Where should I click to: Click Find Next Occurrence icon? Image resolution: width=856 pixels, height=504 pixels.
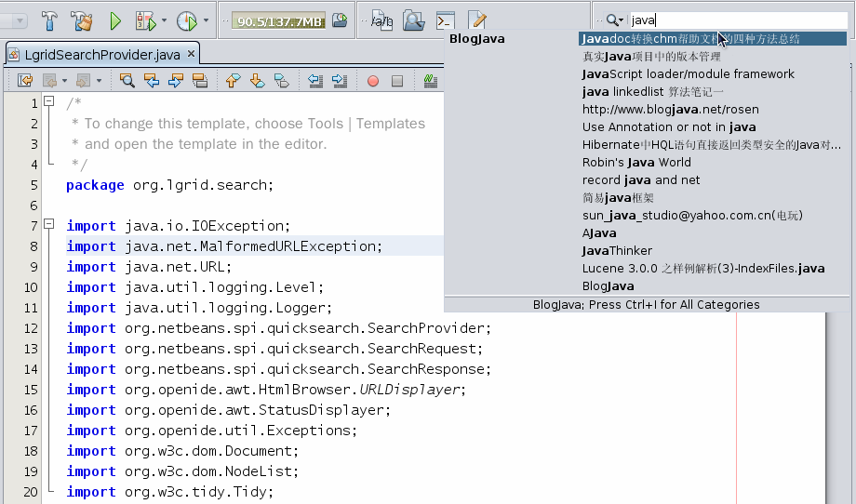click(175, 81)
